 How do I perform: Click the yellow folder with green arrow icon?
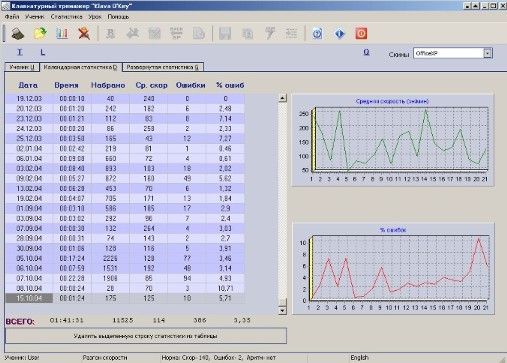click(40, 33)
